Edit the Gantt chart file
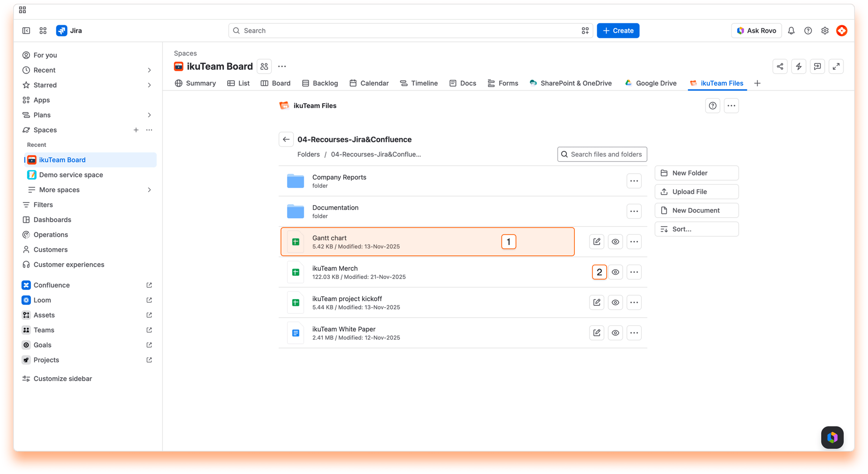 (x=597, y=242)
